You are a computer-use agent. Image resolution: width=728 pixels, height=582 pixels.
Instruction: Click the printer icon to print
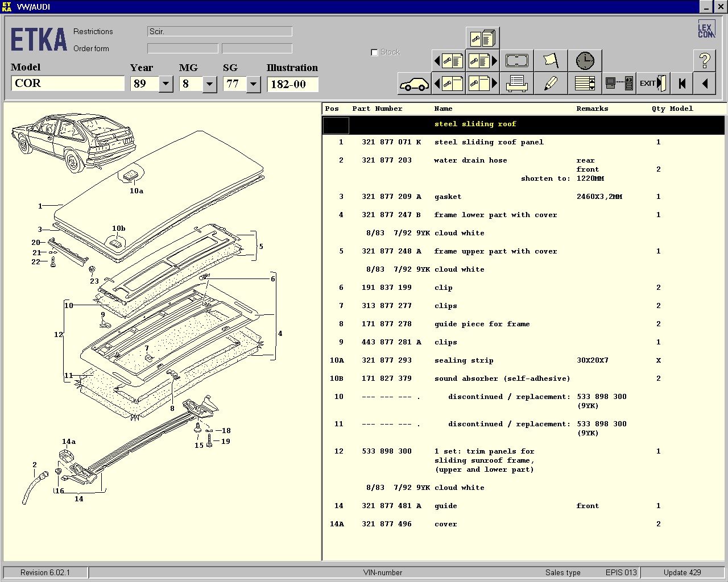pos(516,84)
